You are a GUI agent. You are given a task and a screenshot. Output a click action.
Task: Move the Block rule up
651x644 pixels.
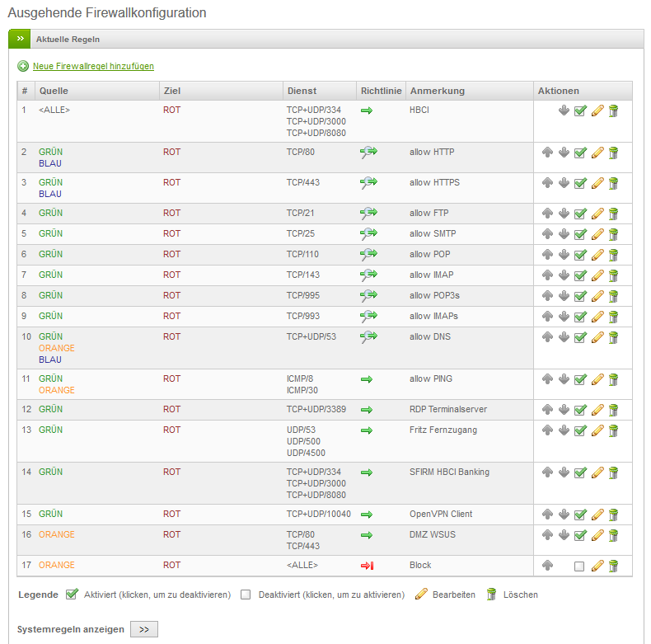pos(547,566)
